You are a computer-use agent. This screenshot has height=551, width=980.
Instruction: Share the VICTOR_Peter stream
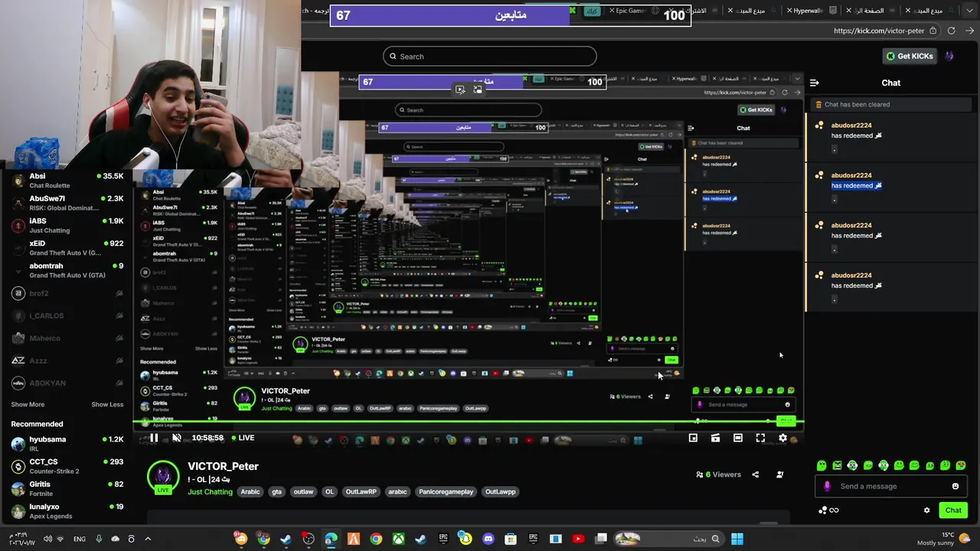(x=755, y=474)
